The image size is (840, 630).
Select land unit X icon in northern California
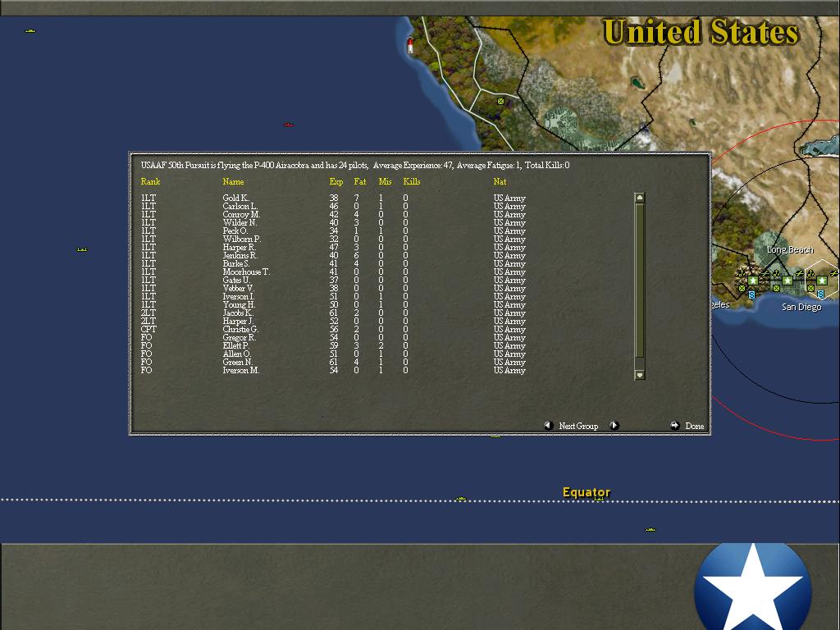tap(500, 101)
